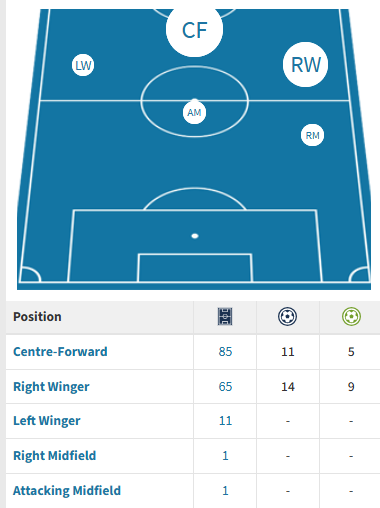The image size is (380, 508).
Task: Open the Centre-Forward position link
Action: tap(60, 352)
